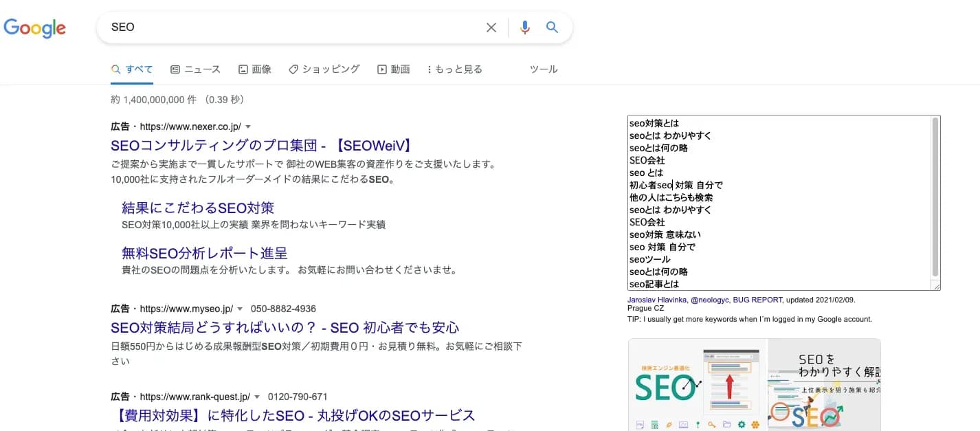Click the three-dot icon beside もっと見る
980x431 pixels.
(431, 69)
